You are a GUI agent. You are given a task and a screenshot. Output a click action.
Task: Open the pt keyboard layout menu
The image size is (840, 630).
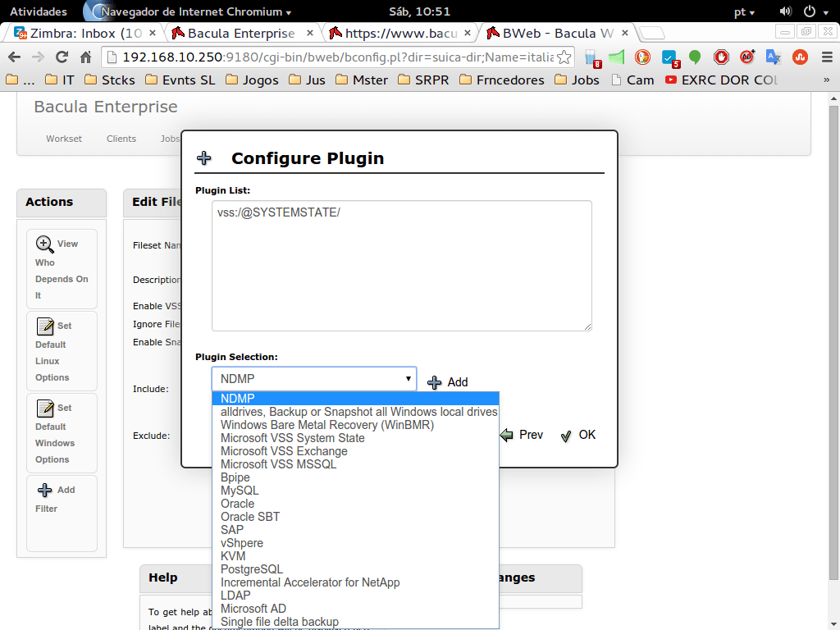[x=744, y=11]
